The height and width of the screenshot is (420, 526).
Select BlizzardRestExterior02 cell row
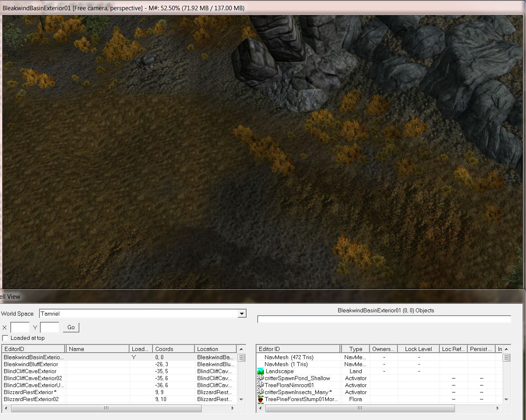point(31,399)
